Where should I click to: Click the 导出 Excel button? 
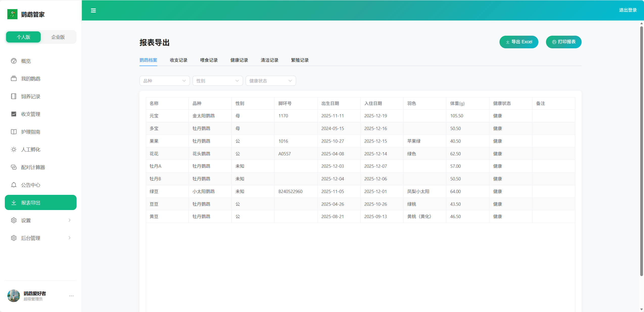[519, 42]
